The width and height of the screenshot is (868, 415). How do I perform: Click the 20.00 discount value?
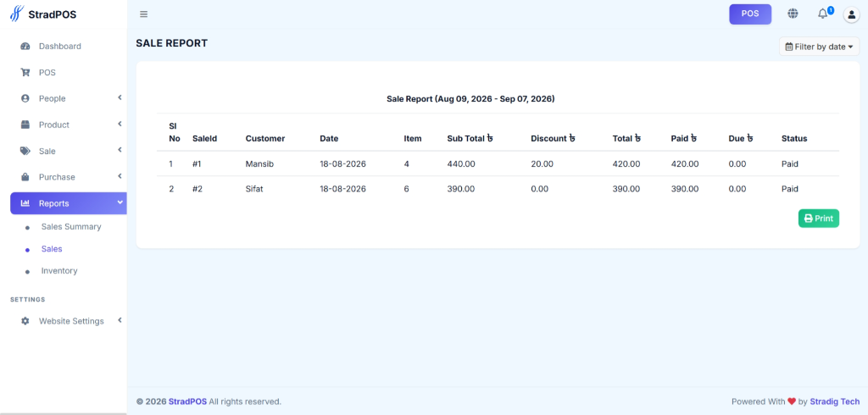pyautogui.click(x=542, y=163)
